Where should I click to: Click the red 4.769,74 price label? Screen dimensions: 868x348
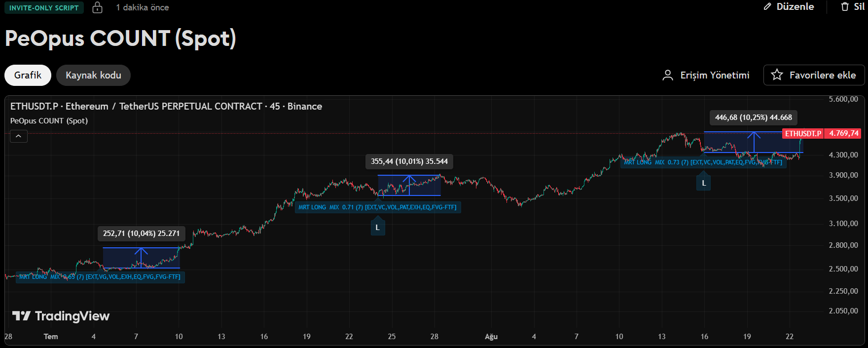tap(843, 133)
